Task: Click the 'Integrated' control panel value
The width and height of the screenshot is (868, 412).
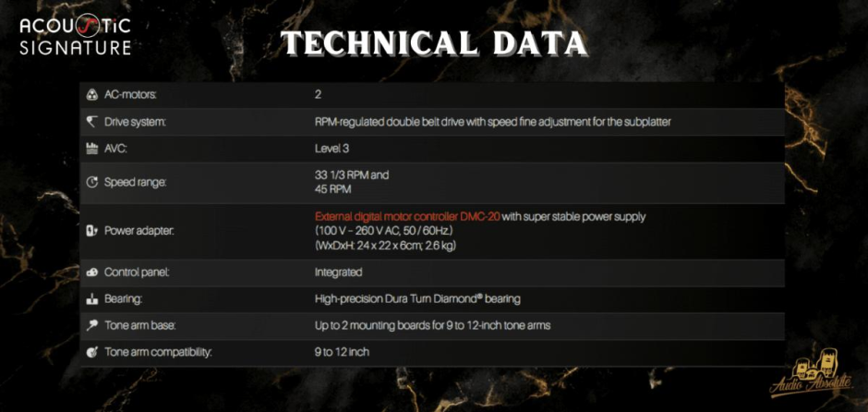Action: 338,273
